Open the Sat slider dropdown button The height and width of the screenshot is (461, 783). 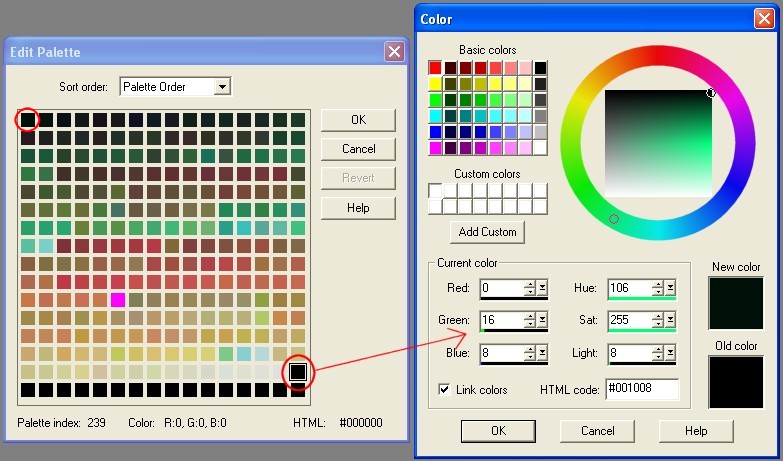click(670, 320)
